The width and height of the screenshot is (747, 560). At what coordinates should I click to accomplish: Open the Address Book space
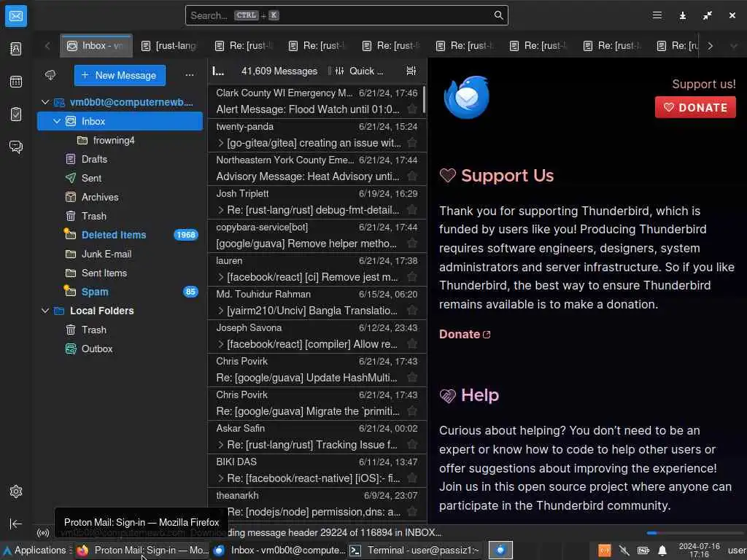16,49
